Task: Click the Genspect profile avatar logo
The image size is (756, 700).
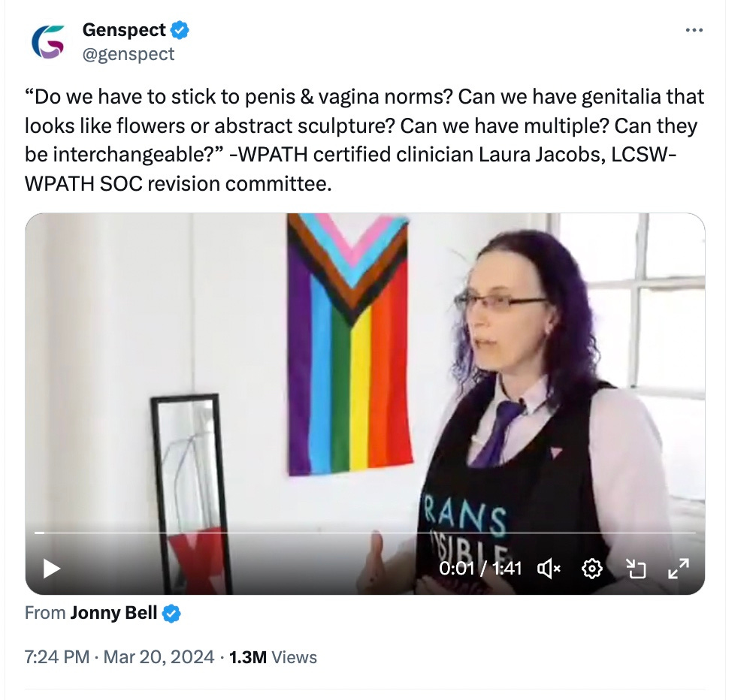Action: (x=48, y=42)
